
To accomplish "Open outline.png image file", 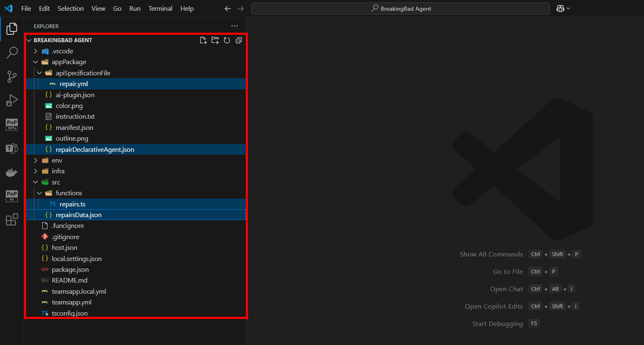I will 136,139.
